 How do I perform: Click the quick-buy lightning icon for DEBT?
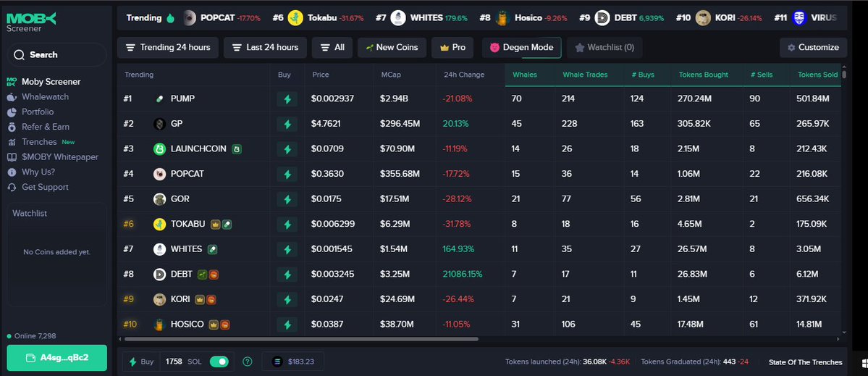(287, 275)
